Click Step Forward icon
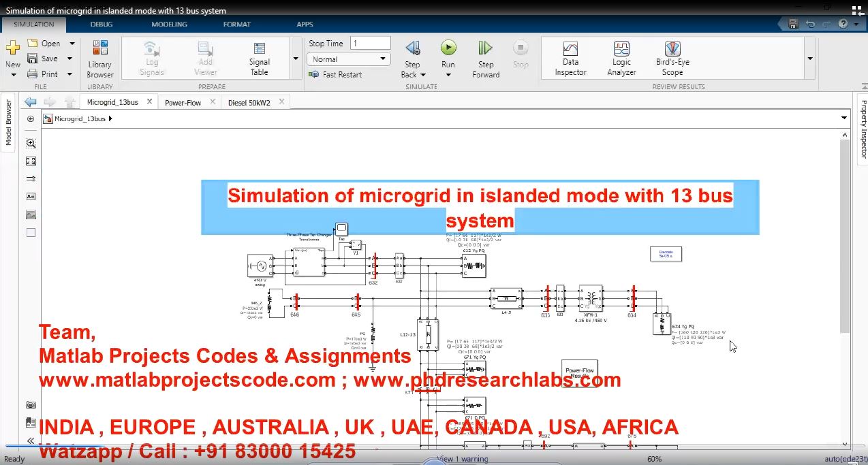This screenshot has height=465, width=868. point(485,48)
